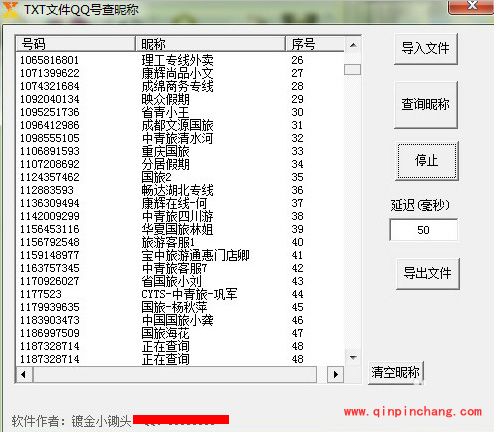Stop the query with 停止 button
The image size is (497, 433).
[427, 161]
